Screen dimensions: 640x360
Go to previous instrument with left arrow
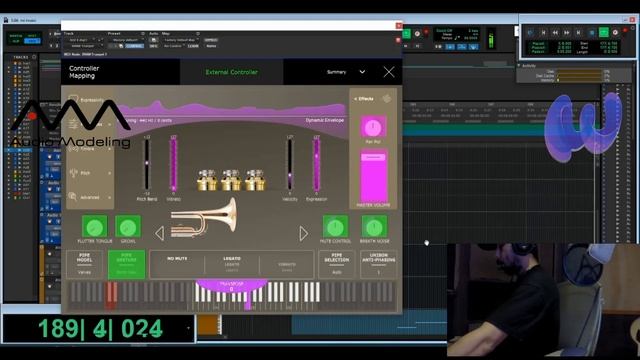(x=160, y=233)
